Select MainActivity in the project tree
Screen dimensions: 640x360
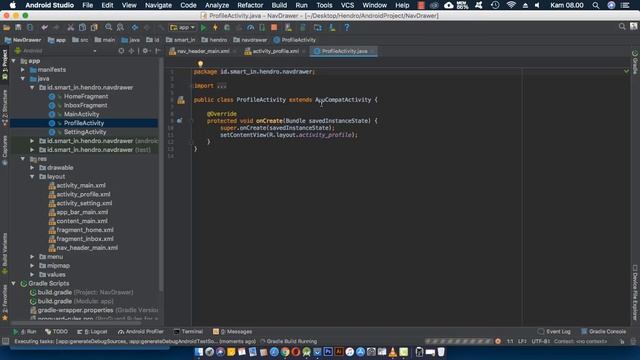(x=81, y=114)
